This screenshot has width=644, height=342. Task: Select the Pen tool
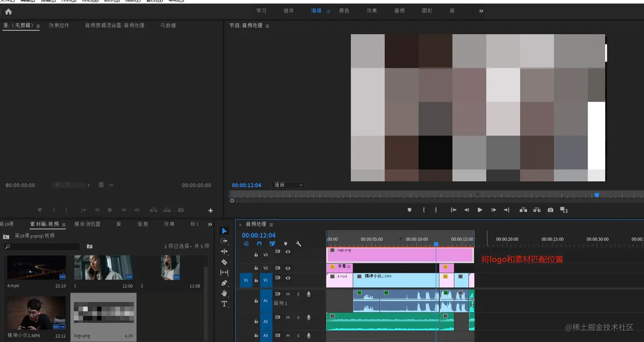(x=224, y=283)
